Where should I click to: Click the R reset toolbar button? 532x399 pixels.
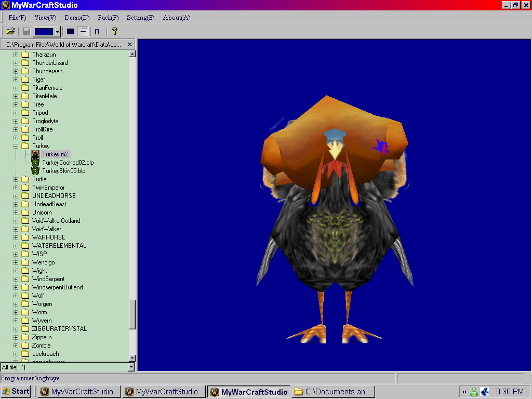(97, 32)
